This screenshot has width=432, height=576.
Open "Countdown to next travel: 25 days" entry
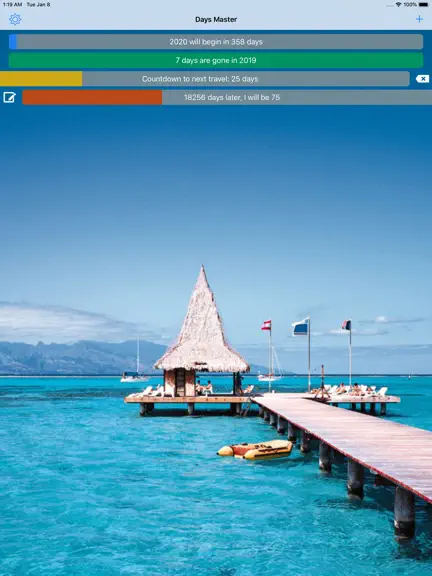coord(205,79)
